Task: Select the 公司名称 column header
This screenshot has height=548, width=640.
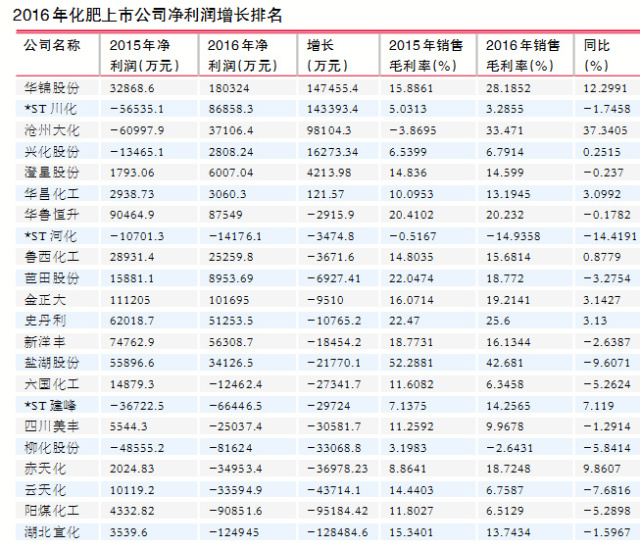Action: point(52,45)
